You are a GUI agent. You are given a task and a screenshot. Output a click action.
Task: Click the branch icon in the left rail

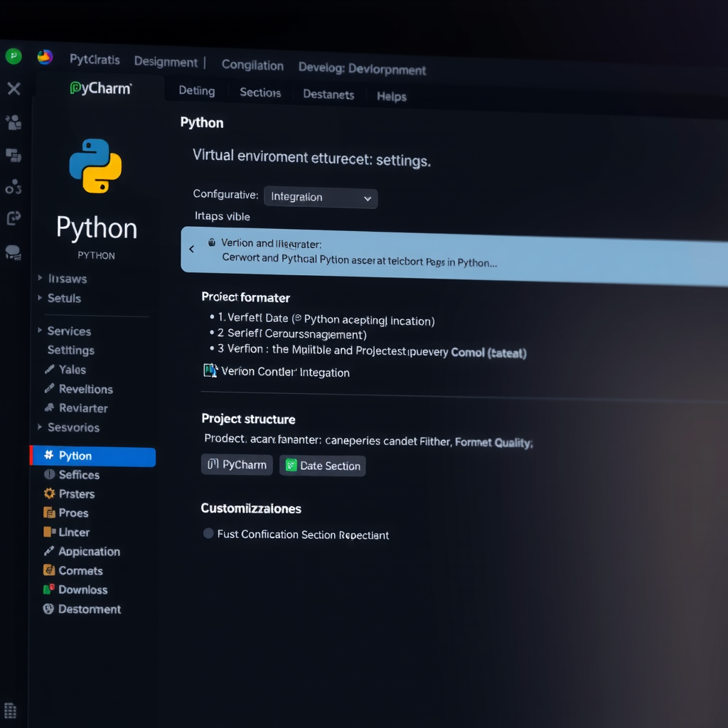click(13, 187)
